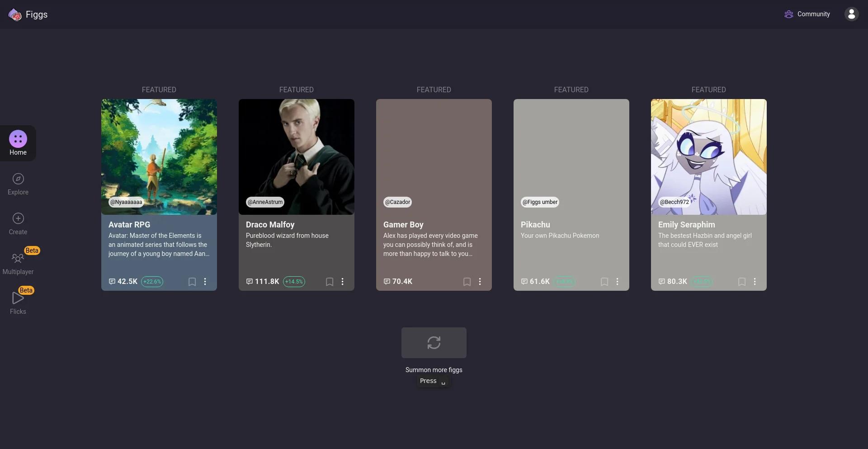The height and width of the screenshot is (449, 868).
Task: Click the Pikachu title
Action: [x=535, y=225]
